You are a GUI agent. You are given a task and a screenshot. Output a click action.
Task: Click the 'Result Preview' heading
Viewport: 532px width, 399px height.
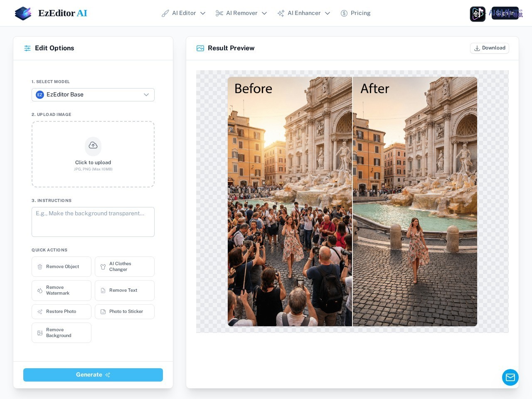(x=231, y=48)
